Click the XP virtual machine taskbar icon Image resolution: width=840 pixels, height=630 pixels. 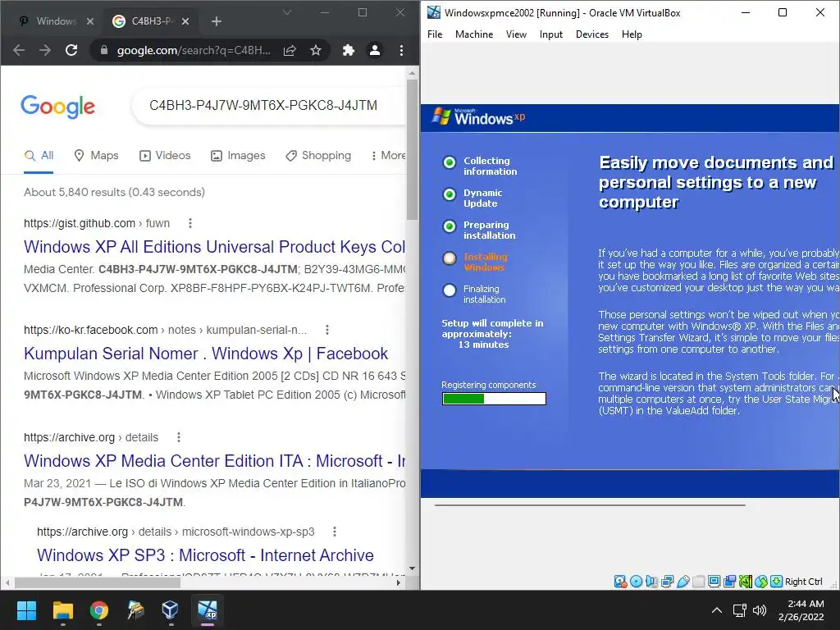coord(208,610)
